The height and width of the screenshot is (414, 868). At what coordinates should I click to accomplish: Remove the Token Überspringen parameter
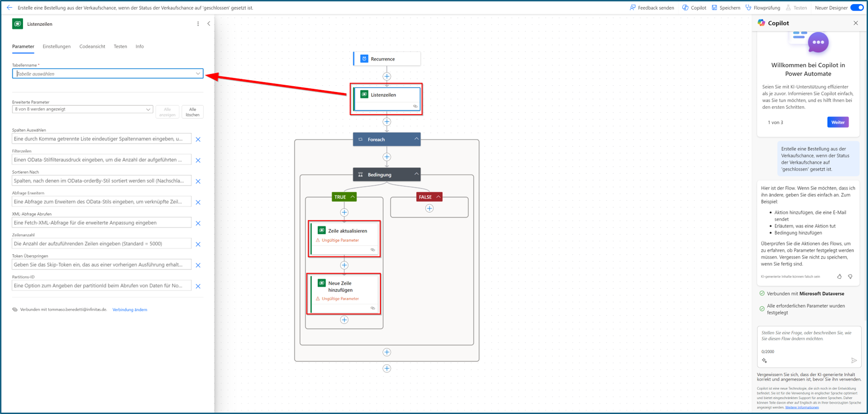tap(198, 265)
